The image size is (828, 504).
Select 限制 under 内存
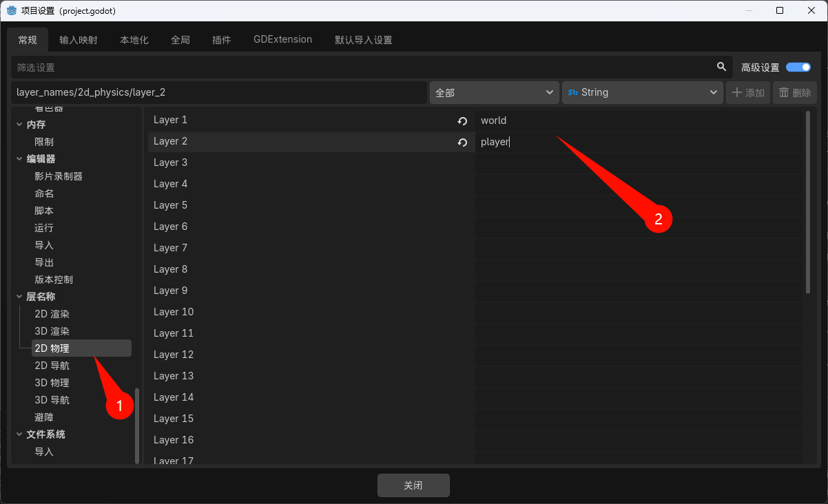44,142
